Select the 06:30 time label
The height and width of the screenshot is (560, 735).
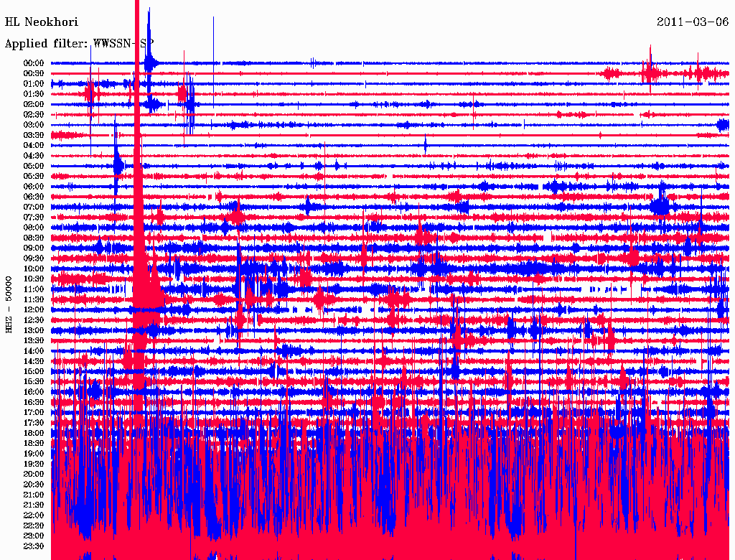(34, 197)
